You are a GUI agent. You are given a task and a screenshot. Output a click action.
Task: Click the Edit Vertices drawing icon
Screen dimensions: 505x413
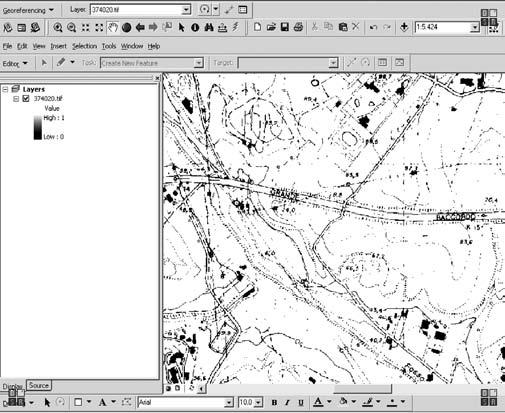126,402
